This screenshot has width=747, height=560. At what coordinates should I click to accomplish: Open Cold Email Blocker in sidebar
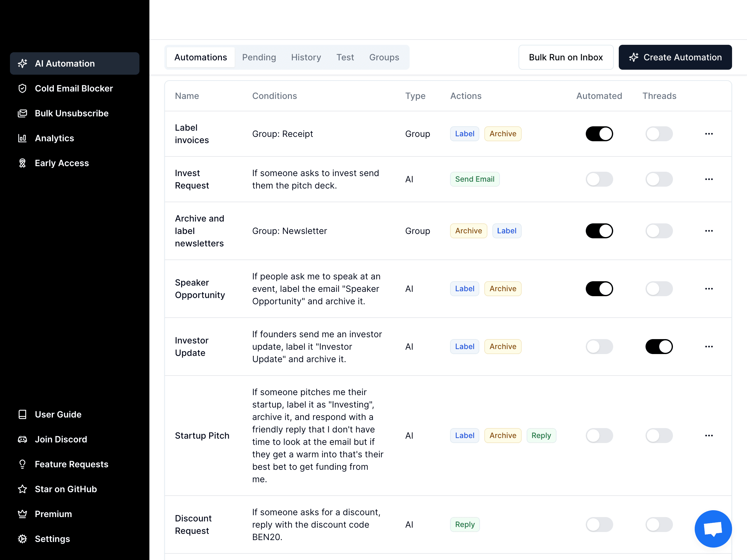pos(75,88)
